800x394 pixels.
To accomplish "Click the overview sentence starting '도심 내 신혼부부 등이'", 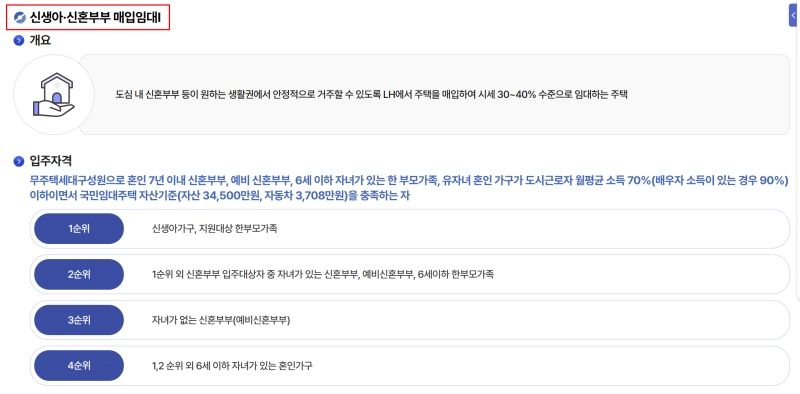I will (x=371, y=95).
